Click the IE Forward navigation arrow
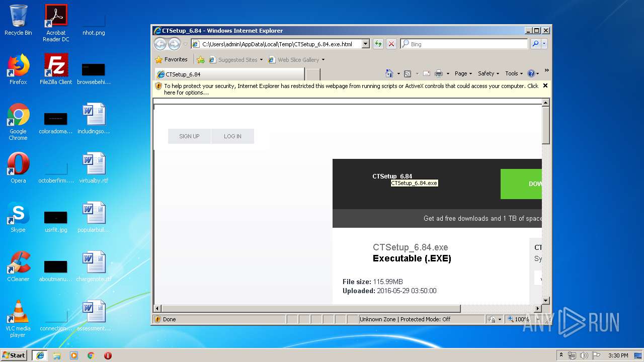The width and height of the screenshot is (644, 362). pos(174,44)
